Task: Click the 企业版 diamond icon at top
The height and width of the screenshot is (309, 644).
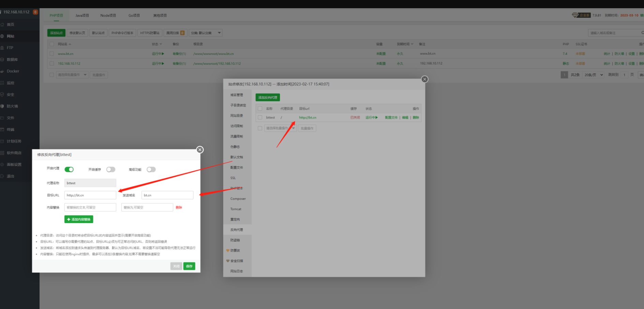Action: 575,15
